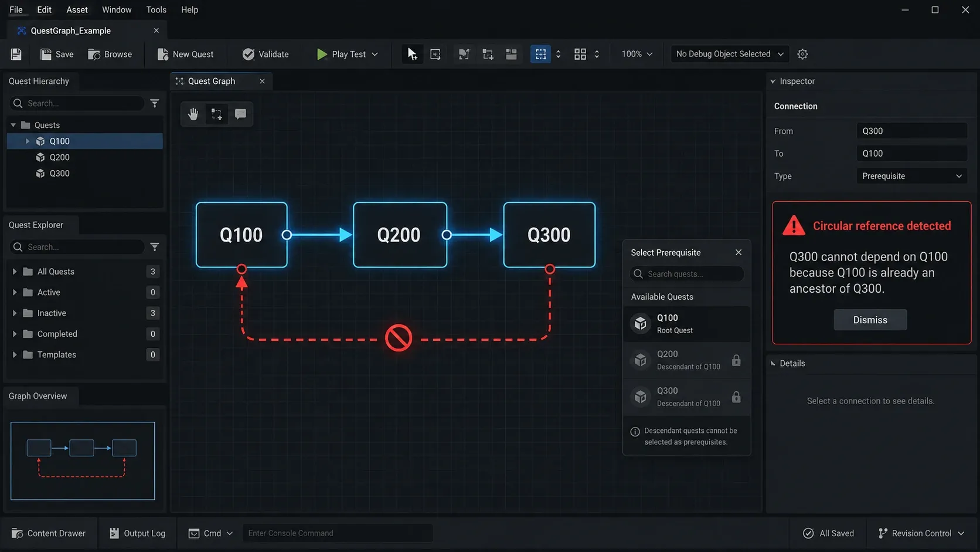Open the Output Log
The width and height of the screenshot is (980, 552).
[x=137, y=533]
